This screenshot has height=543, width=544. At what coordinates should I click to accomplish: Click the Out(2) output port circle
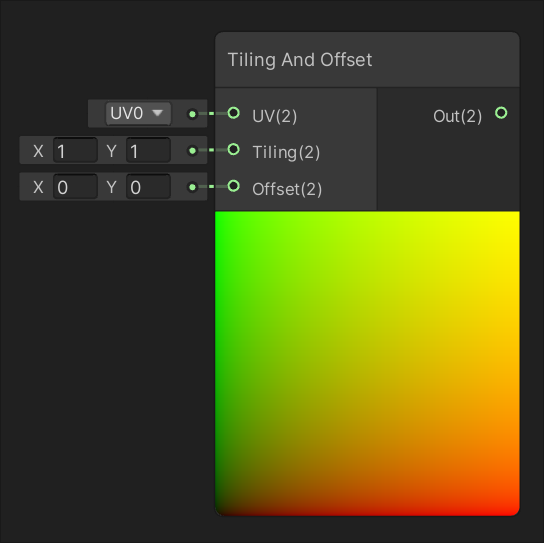[501, 113]
